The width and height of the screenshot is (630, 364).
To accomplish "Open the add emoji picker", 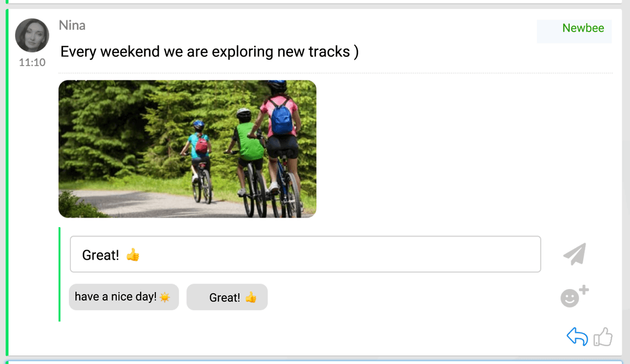I will coord(574,297).
